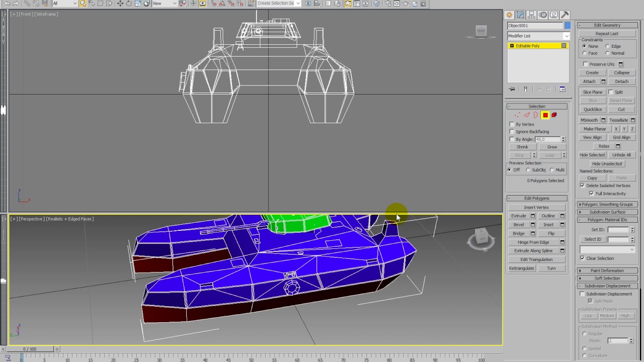This screenshot has height=362, width=644.
Task: Activate Select and Move tool
Action: tap(120, 4)
